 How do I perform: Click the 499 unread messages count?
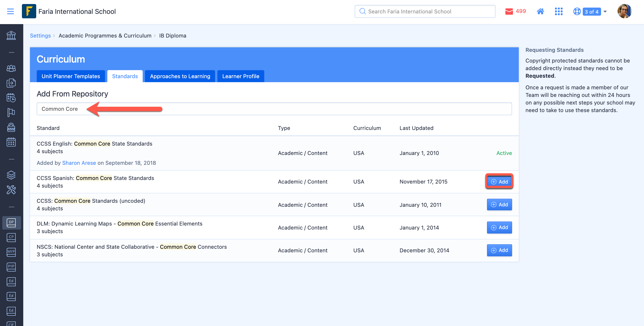(521, 11)
